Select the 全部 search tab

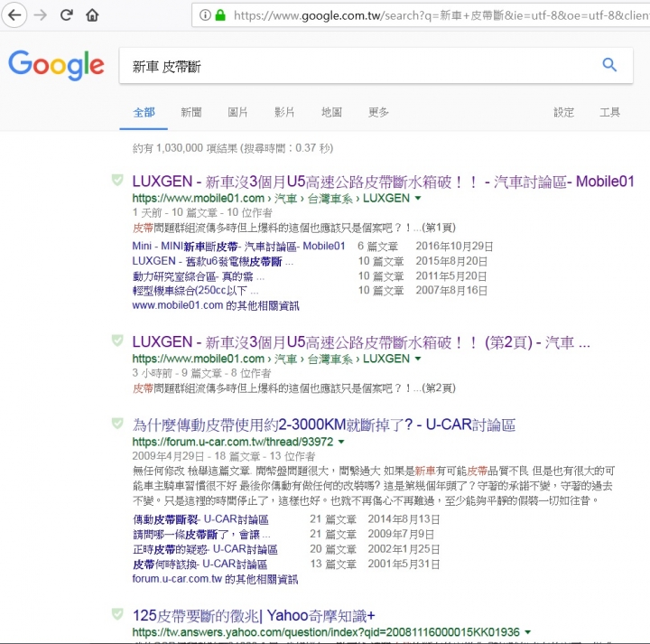(144, 112)
